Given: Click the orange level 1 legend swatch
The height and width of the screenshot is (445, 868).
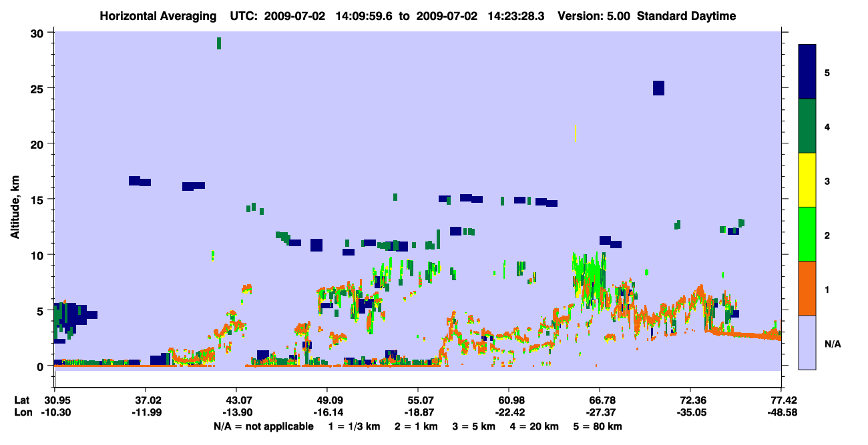Looking at the screenshot, I should pyautogui.click(x=807, y=288).
